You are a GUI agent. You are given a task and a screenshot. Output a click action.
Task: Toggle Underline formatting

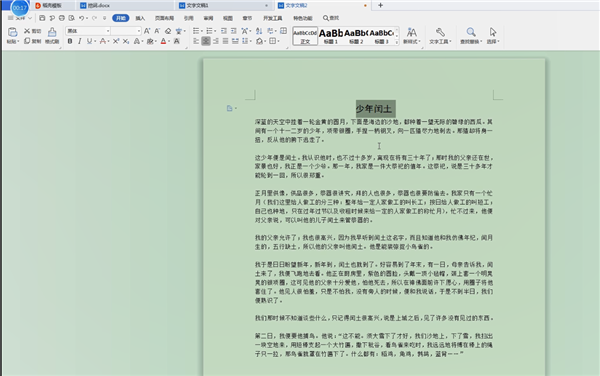click(x=89, y=41)
